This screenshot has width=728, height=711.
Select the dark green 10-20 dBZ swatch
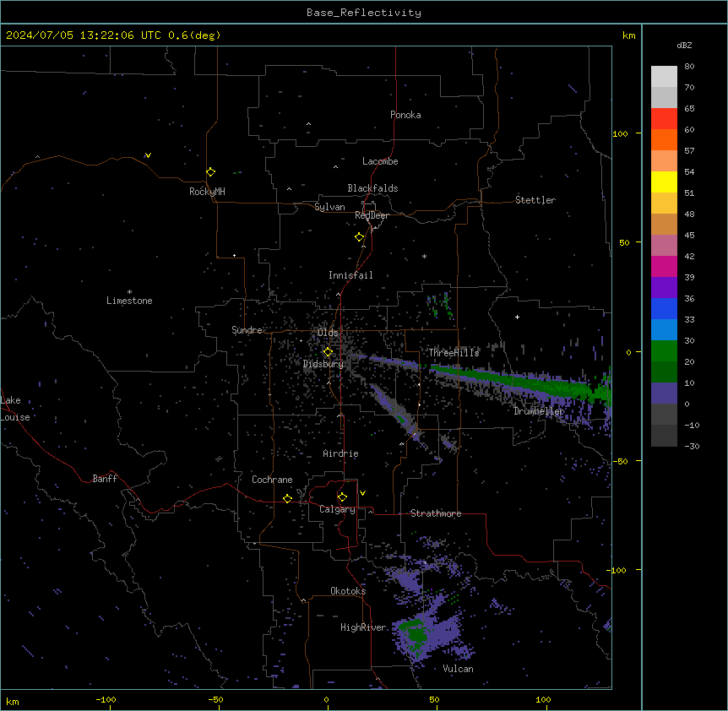pyautogui.click(x=664, y=372)
